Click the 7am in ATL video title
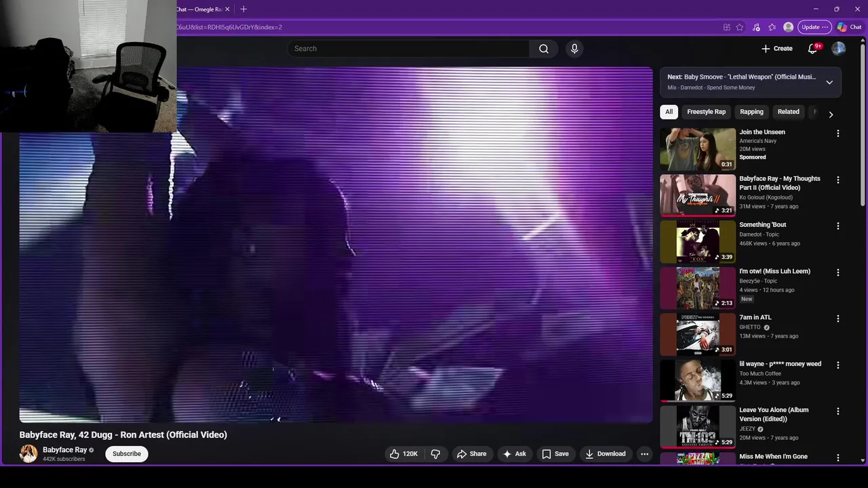The image size is (868, 488). tap(755, 317)
